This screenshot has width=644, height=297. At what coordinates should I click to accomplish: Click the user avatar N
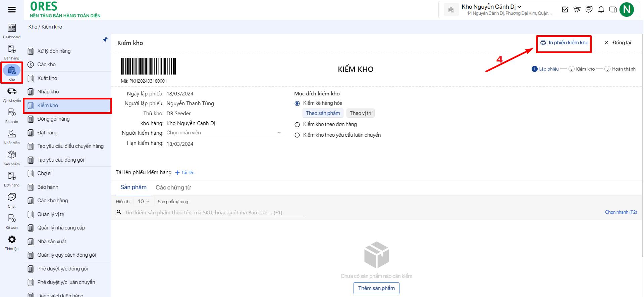click(x=627, y=9)
